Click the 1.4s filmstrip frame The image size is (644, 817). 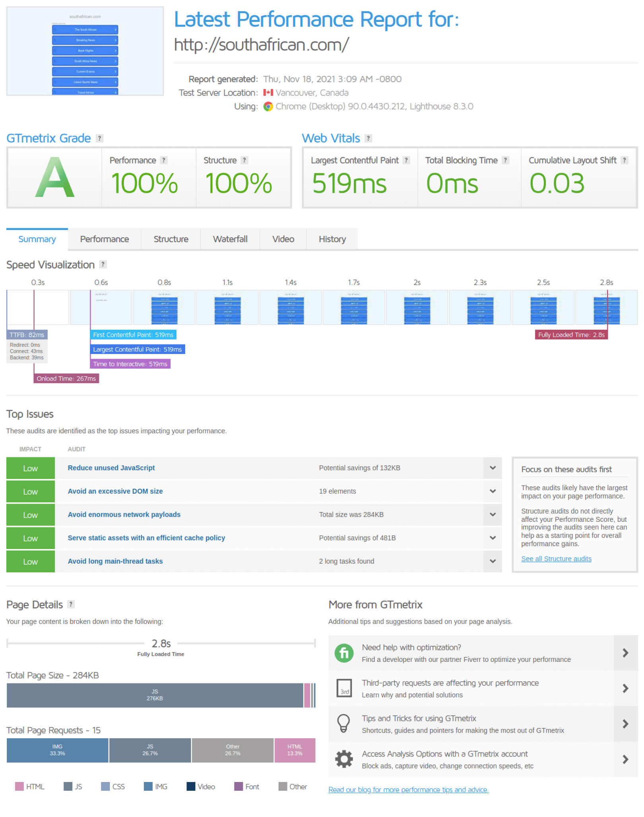pos(291,307)
